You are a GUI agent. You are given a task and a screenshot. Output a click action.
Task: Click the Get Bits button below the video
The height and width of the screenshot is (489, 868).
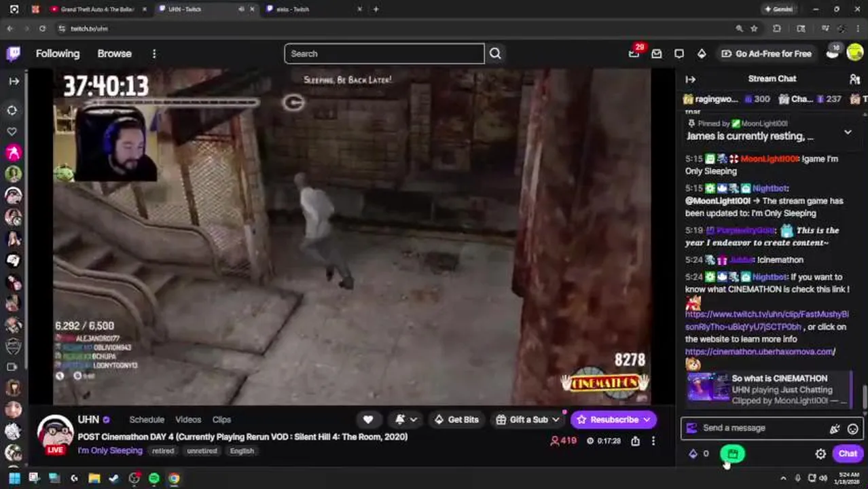click(x=456, y=420)
